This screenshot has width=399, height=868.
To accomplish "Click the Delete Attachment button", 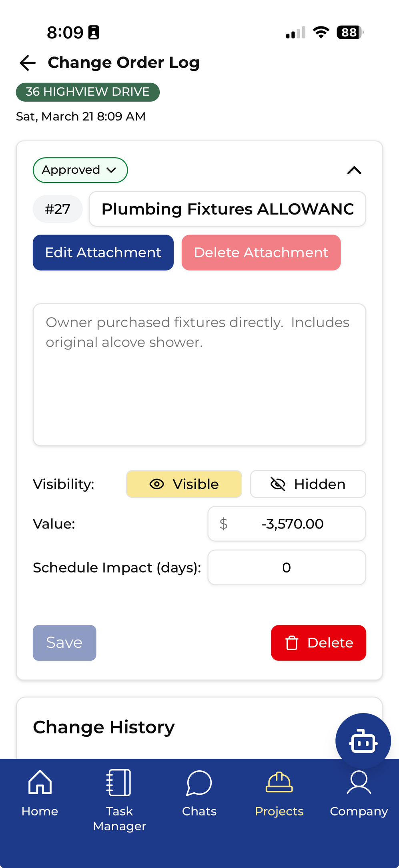I will (261, 253).
